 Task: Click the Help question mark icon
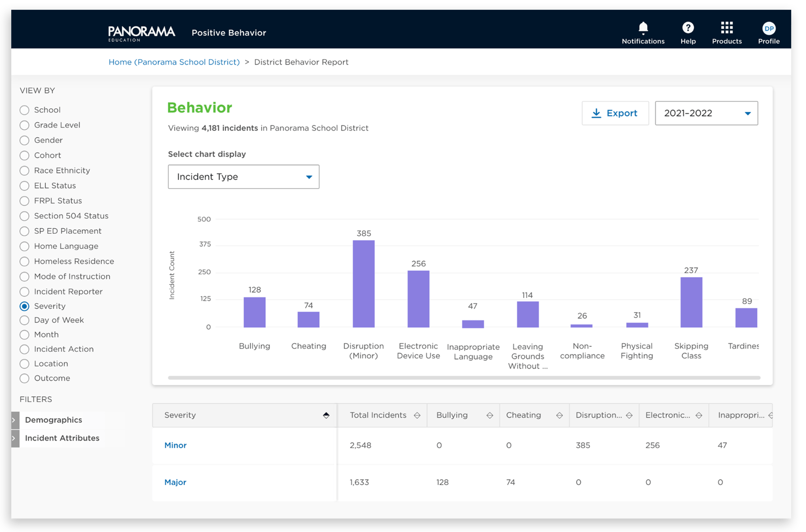[x=688, y=28]
